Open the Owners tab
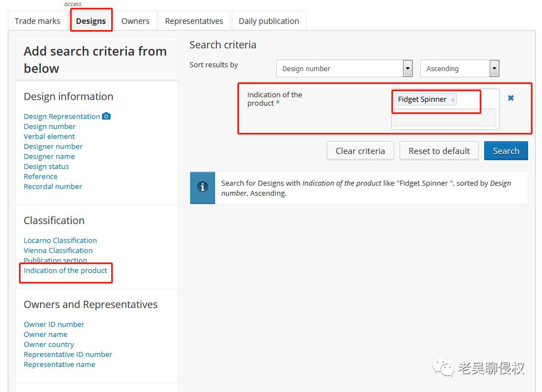542x392 pixels. (136, 21)
